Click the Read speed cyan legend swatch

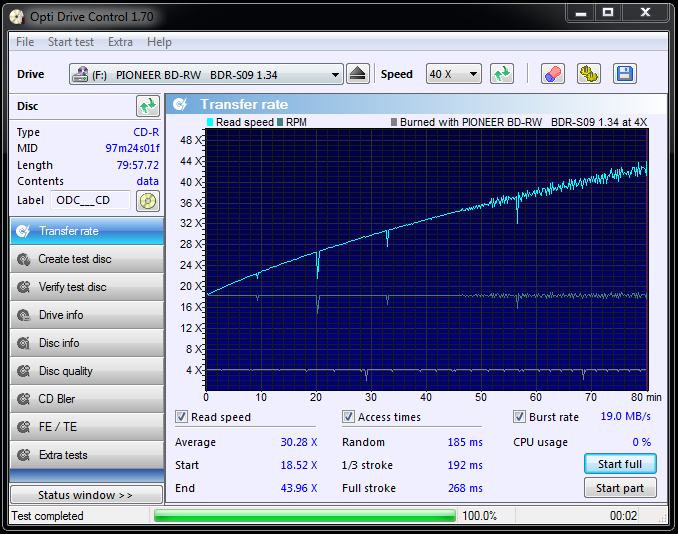pos(210,122)
